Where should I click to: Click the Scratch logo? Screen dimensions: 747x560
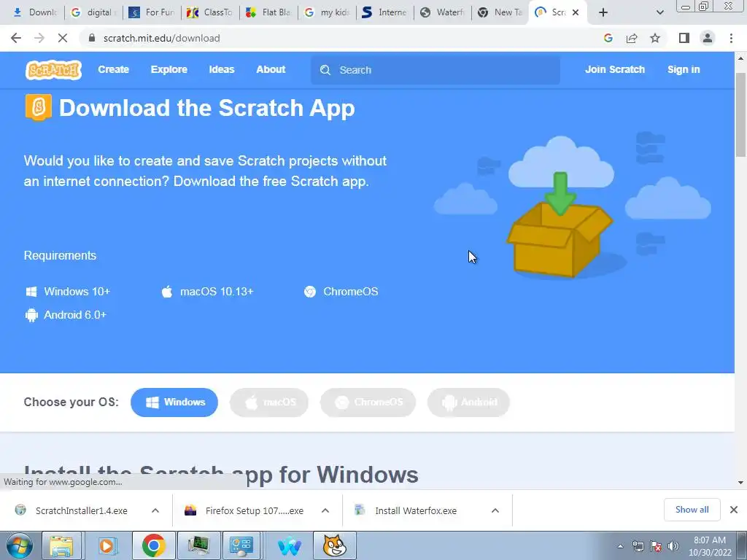point(53,70)
